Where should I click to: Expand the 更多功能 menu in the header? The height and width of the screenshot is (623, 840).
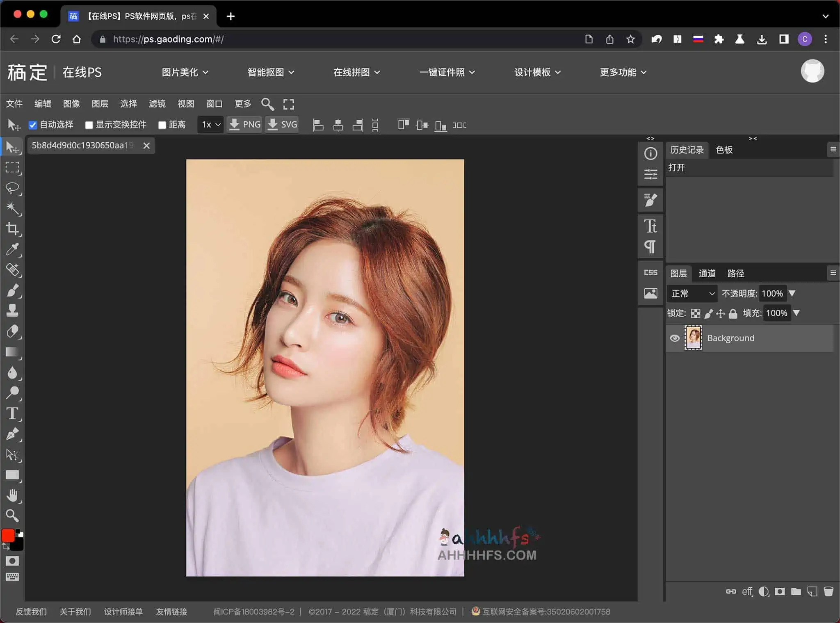tap(622, 72)
